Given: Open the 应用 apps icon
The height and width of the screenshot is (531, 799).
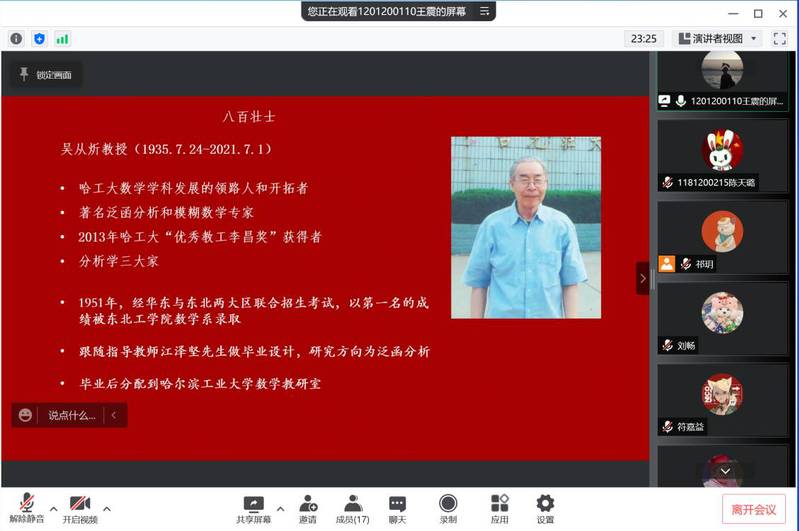Looking at the screenshot, I should coord(499,503).
